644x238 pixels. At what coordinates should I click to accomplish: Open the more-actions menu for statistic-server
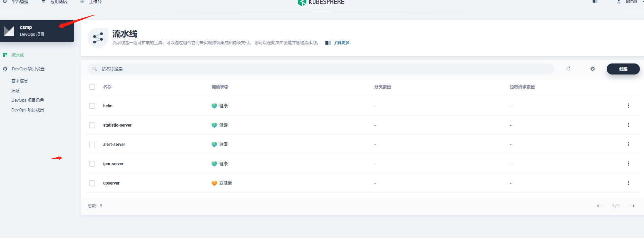628,125
